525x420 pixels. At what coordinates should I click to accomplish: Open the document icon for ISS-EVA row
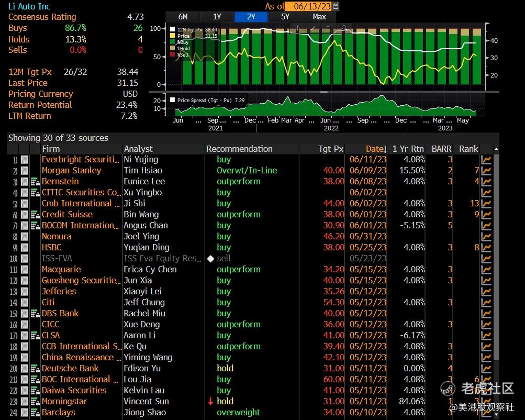click(24, 259)
